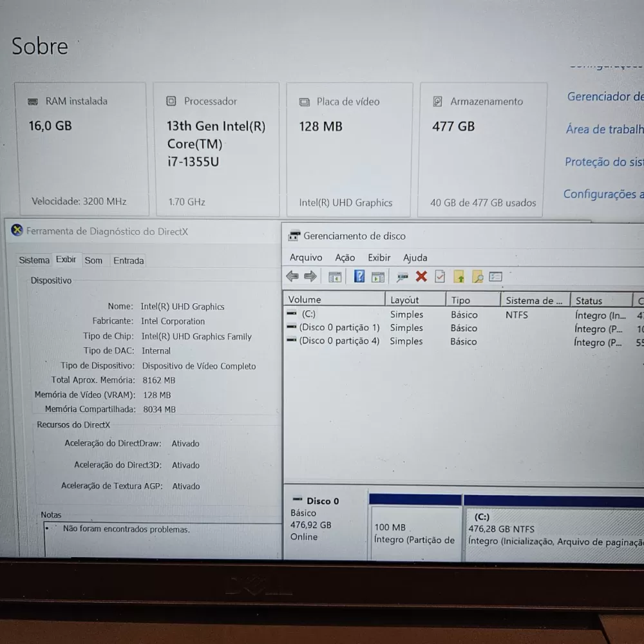Open the Gerenciador de dispositivos link
Screen dimensions: 644x644
coord(605,97)
